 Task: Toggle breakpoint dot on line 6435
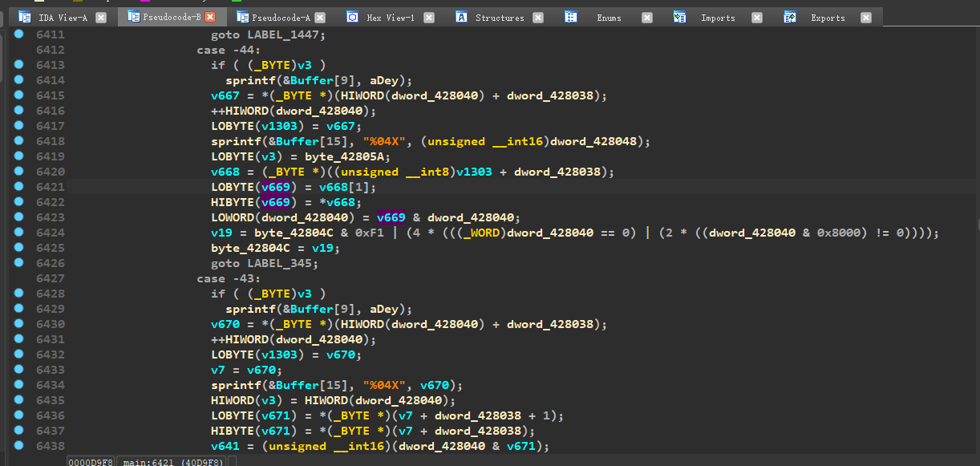18,400
